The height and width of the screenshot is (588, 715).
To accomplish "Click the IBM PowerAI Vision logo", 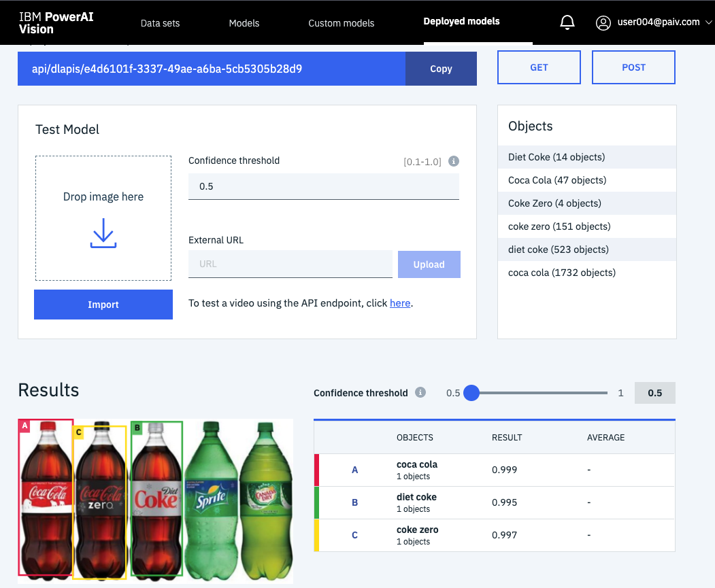I will [x=56, y=23].
